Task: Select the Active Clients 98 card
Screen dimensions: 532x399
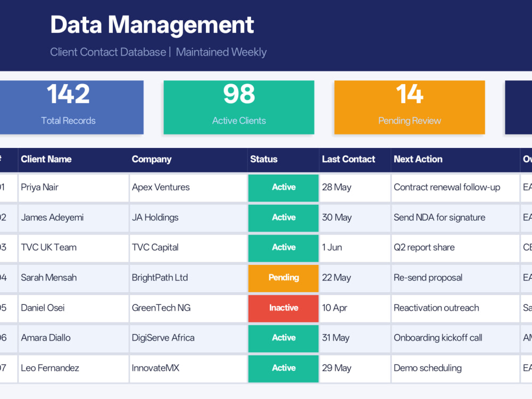Action: tap(239, 107)
